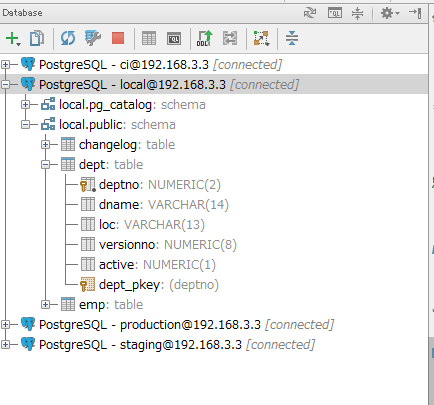Expand the emp table node

coord(45,304)
